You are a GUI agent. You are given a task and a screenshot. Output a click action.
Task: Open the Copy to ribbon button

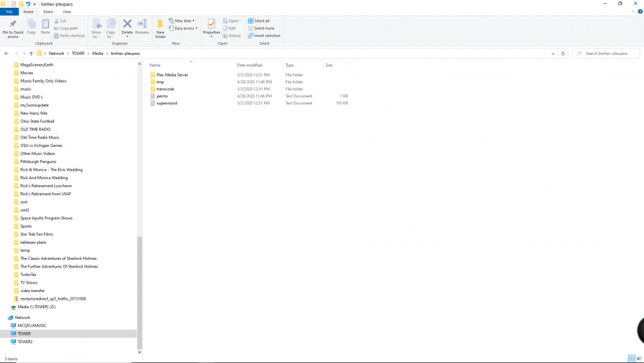coord(111,29)
